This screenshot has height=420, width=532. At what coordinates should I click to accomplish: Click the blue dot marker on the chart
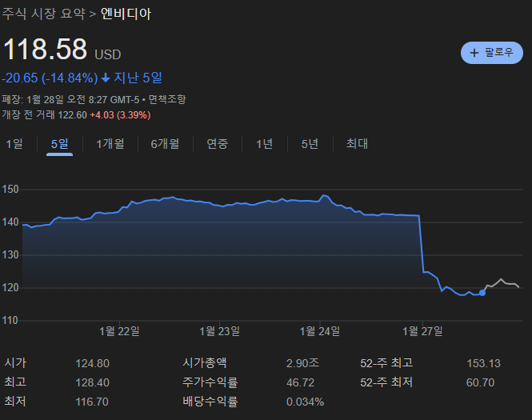[x=482, y=293]
